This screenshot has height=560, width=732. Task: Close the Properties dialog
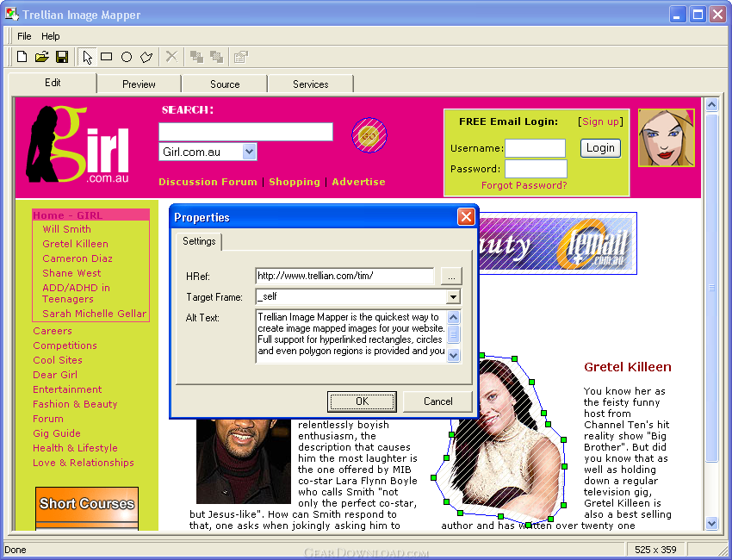click(x=466, y=217)
